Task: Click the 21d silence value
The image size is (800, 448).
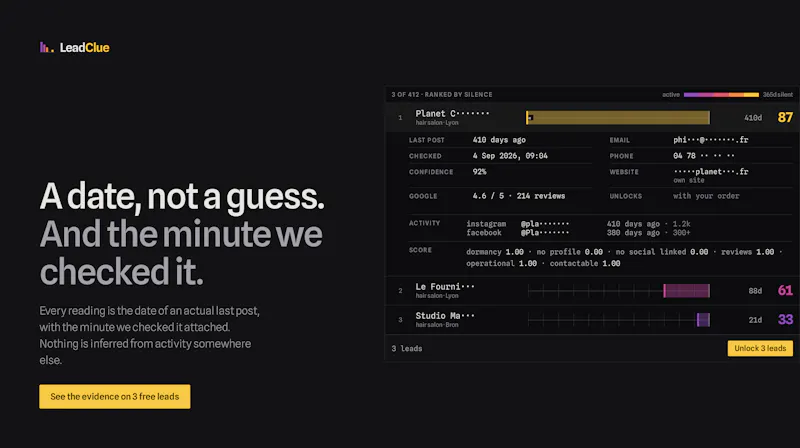Action: click(x=755, y=320)
